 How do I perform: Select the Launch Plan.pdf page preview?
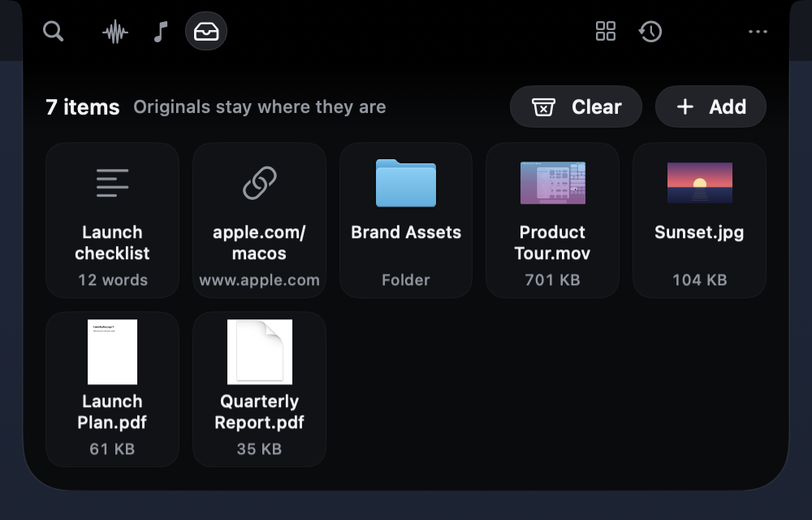112,352
